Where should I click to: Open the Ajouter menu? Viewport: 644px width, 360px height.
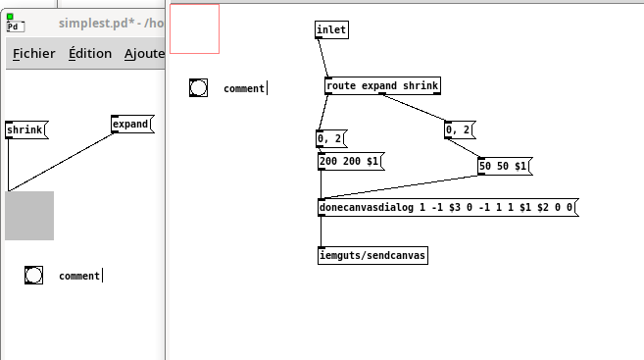click(144, 53)
